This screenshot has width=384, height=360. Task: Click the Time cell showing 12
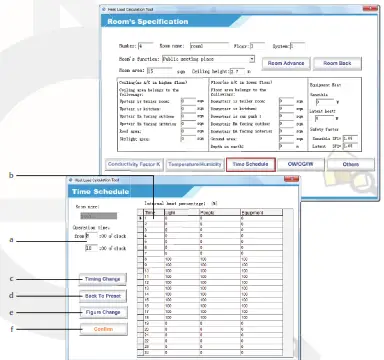[154, 282]
